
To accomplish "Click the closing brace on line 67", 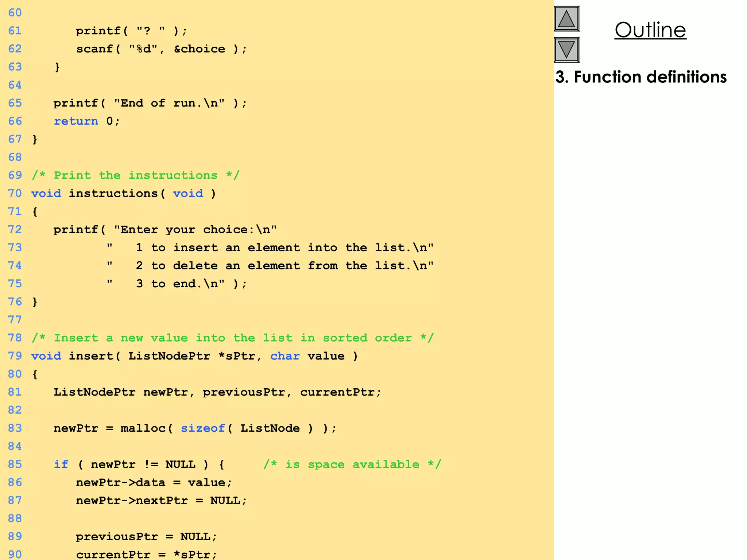I will (35, 139).
